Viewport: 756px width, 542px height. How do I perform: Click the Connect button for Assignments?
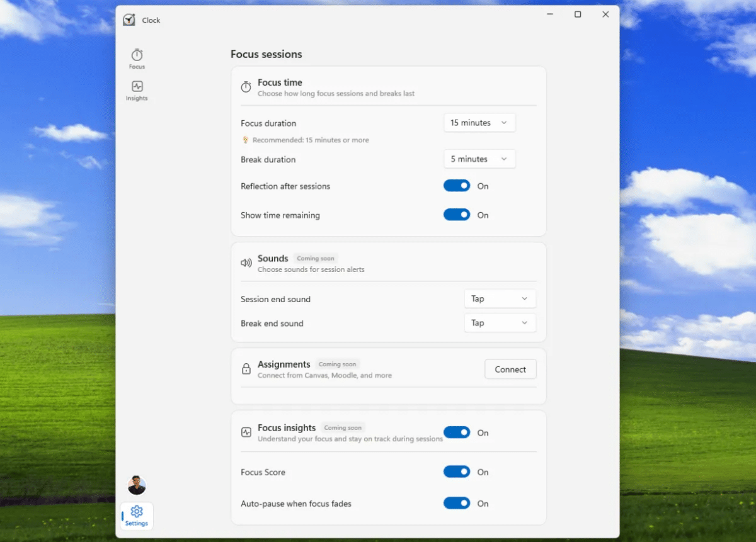pyautogui.click(x=510, y=370)
